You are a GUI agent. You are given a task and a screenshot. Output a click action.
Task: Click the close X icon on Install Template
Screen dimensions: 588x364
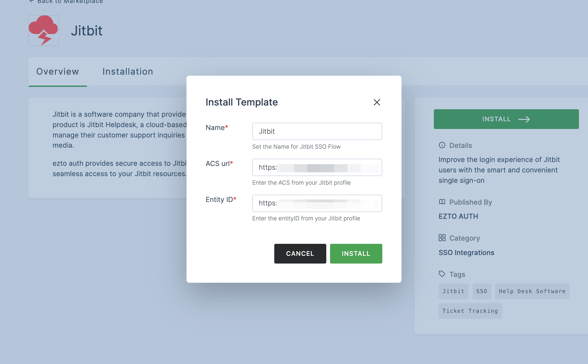click(376, 102)
